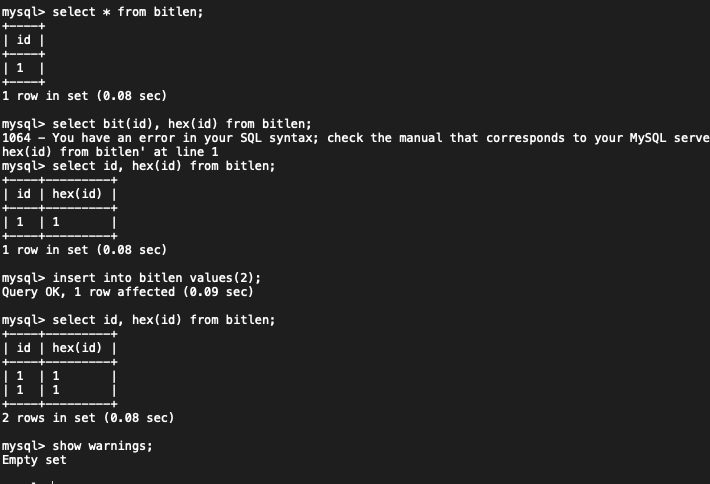Image resolution: width=710 pixels, height=484 pixels.
Task: Click the last data row of the two-row table
Action: coord(60,390)
